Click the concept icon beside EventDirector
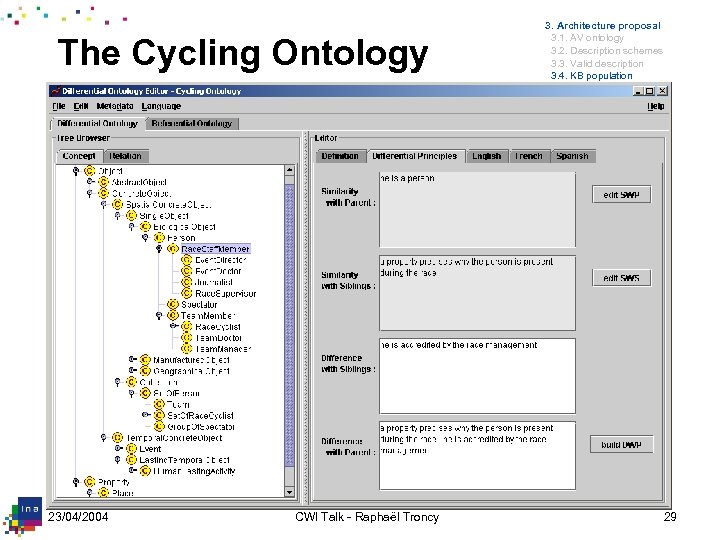This screenshot has height=540, width=720. [x=187, y=260]
